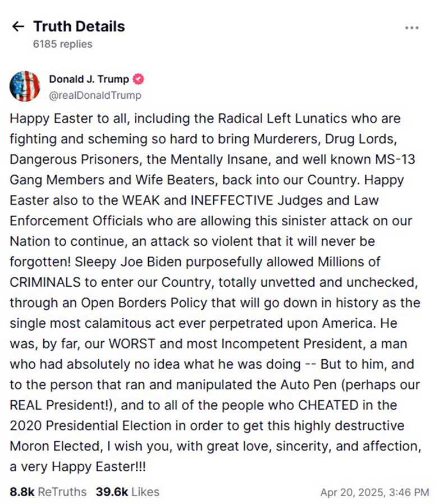439x504 pixels.
Task: Open the @realDonaldTrump handle link
Action: tap(95, 95)
